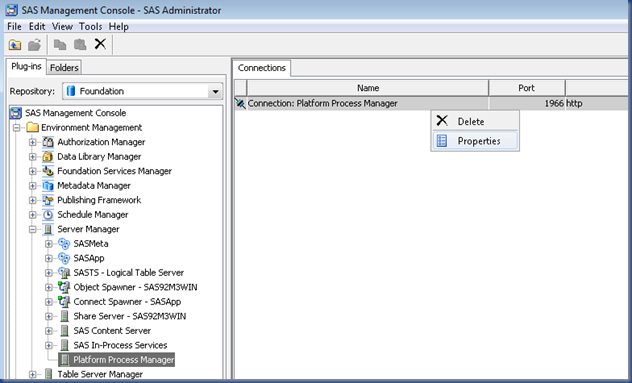The height and width of the screenshot is (383, 632).
Task: Click the Connect Spawner icon
Action: pos(64,302)
